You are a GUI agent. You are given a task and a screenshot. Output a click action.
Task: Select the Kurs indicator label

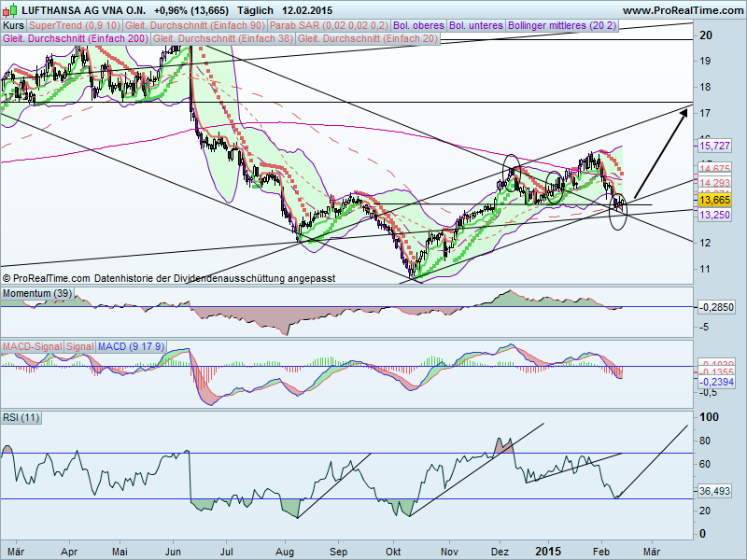tap(13, 26)
